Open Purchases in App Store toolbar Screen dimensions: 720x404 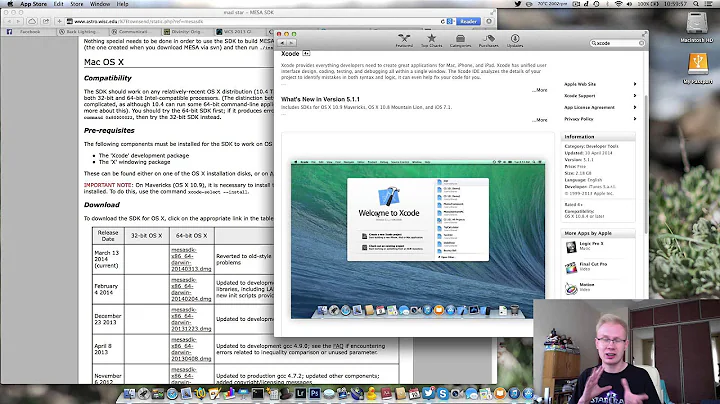click(x=489, y=40)
